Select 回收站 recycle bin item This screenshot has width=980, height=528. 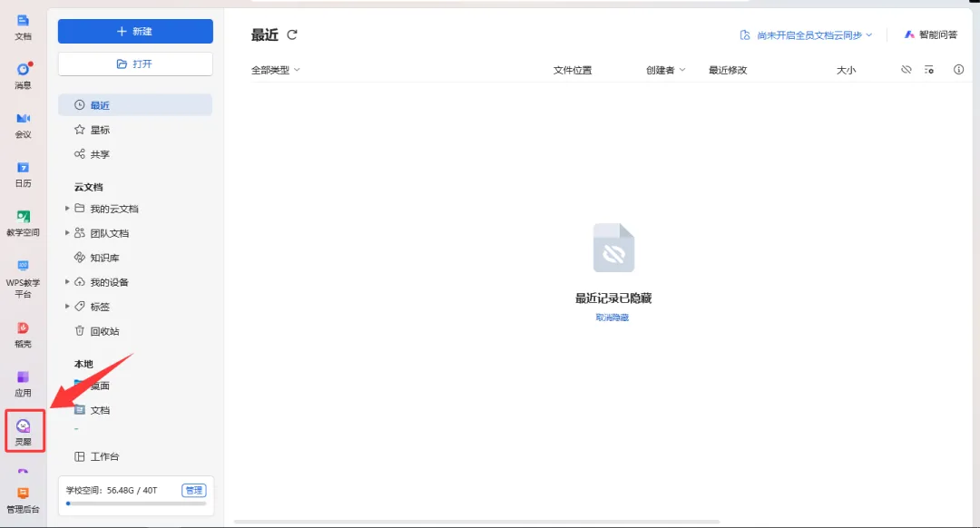[104, 331]
